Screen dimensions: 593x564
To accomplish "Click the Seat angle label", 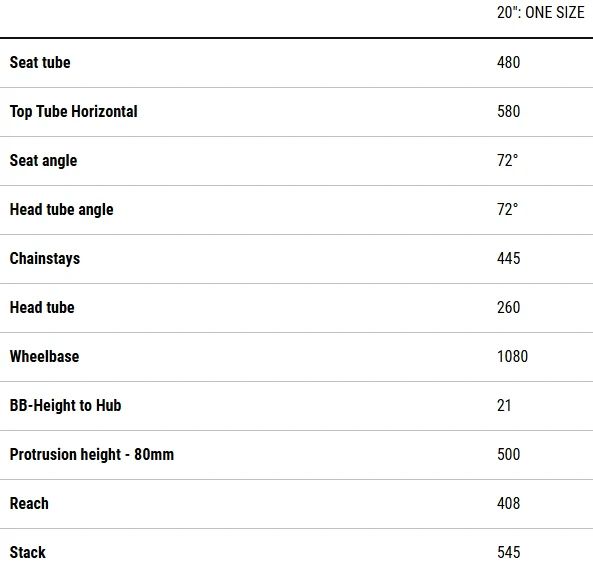I will pos(43,161).
